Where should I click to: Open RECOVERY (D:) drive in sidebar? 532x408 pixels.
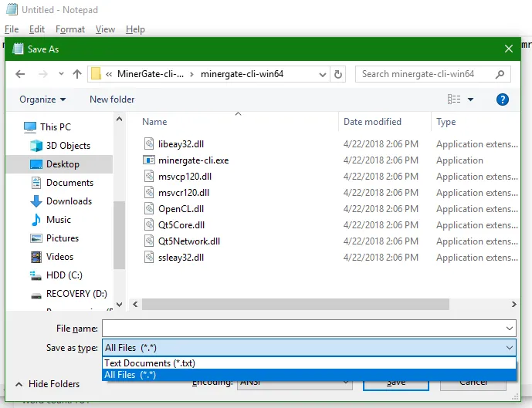point(76,294)
